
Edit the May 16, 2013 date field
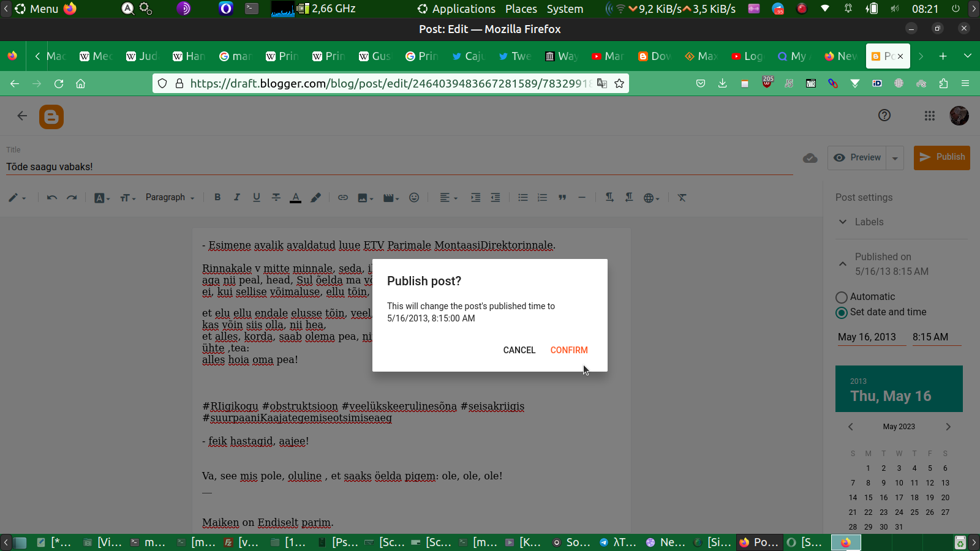[x=872, y=337]
